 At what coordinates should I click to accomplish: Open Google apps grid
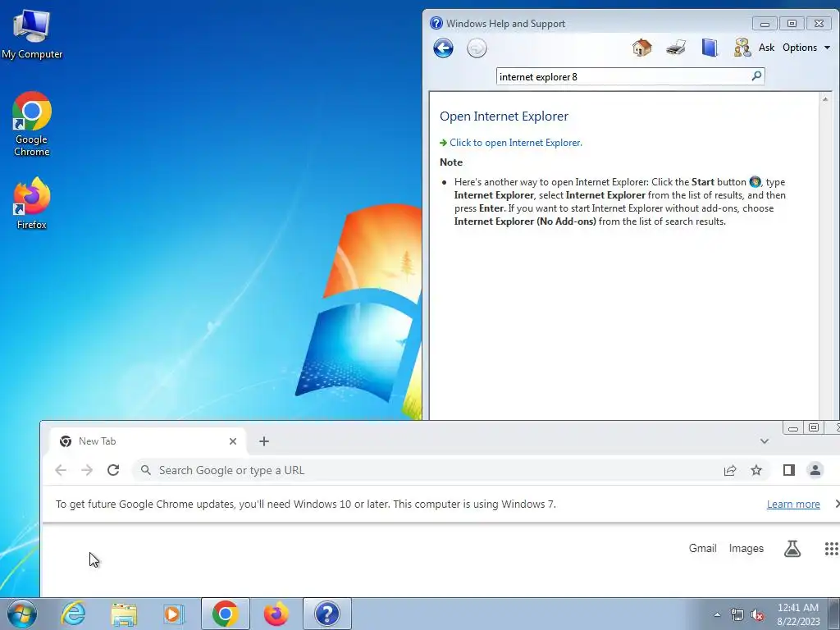pyautogui.click(x=831, y=549)
